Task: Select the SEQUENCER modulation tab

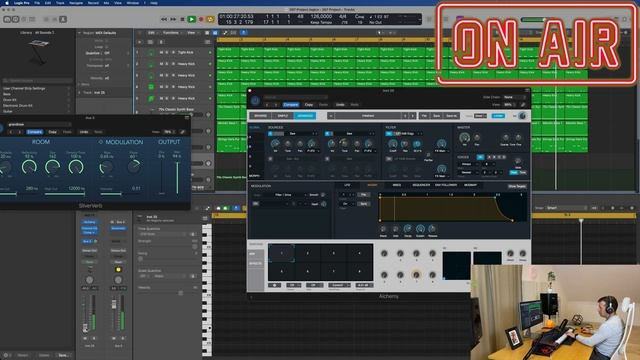Action: pyautogui.click(x=421, y=185)
